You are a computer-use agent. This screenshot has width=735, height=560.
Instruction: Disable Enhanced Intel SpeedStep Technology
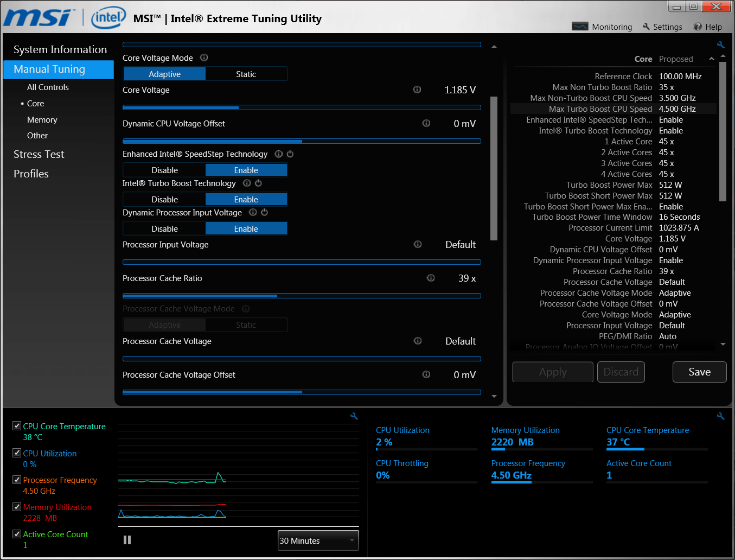coord(165,170)
